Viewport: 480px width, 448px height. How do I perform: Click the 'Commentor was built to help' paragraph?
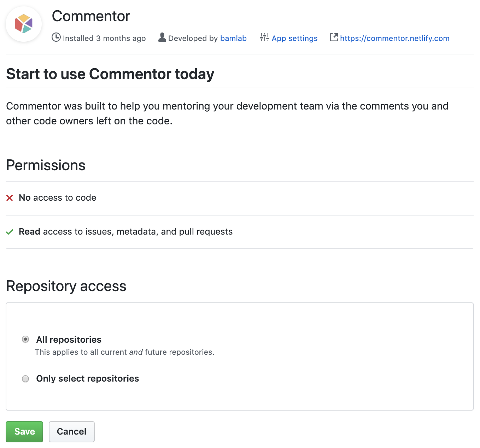227,113
